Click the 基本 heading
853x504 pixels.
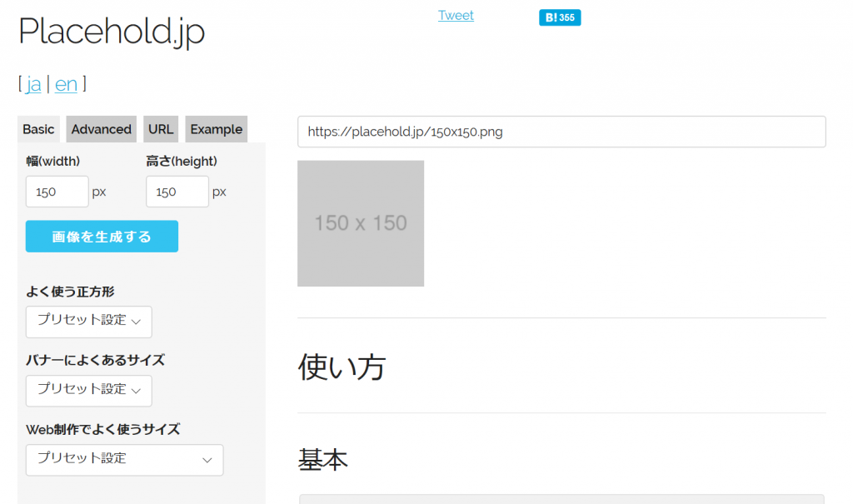[x=323, y=460]
